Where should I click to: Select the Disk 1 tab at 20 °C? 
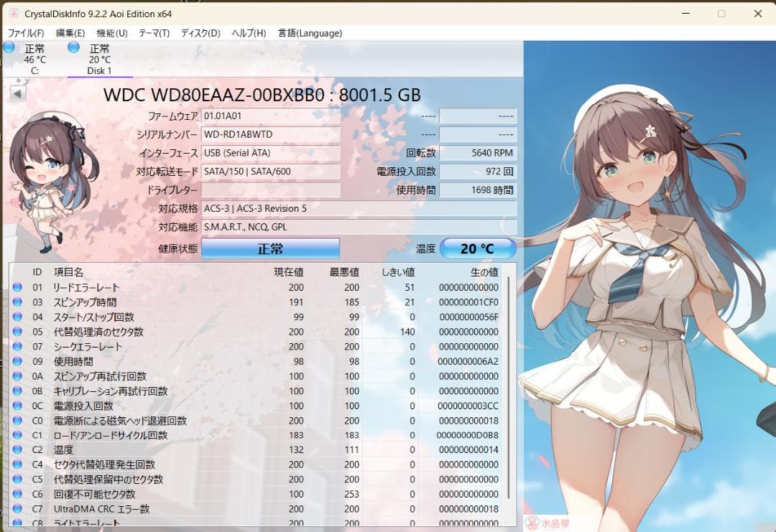tap(100, 60)
